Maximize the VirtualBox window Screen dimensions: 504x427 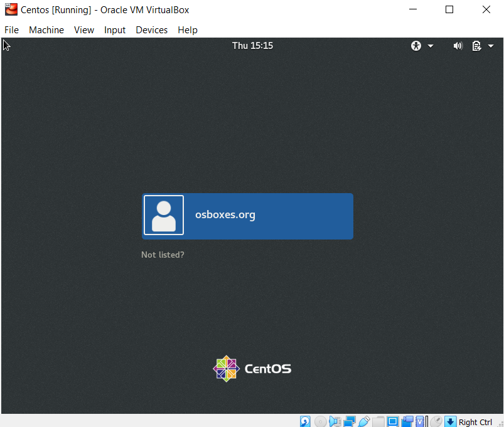[x=449, y=9]
